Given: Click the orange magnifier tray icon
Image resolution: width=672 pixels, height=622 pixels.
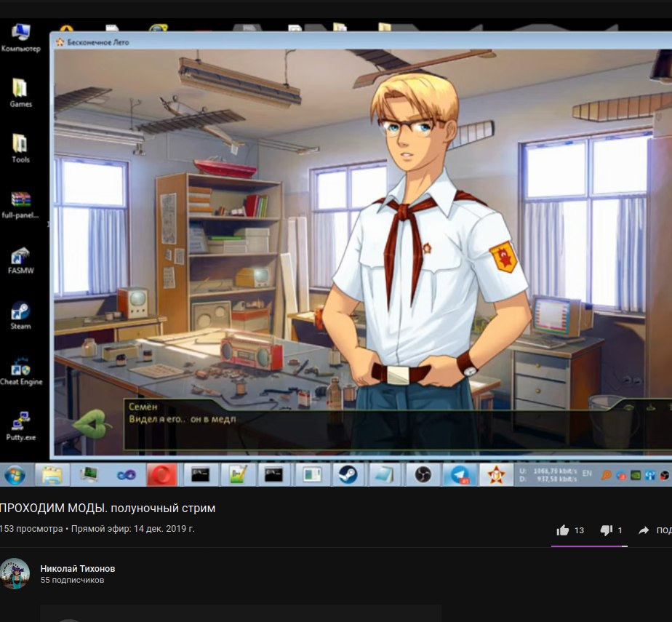Looking at the screenshot, I should pyautogui.click(x=607, y=475).
